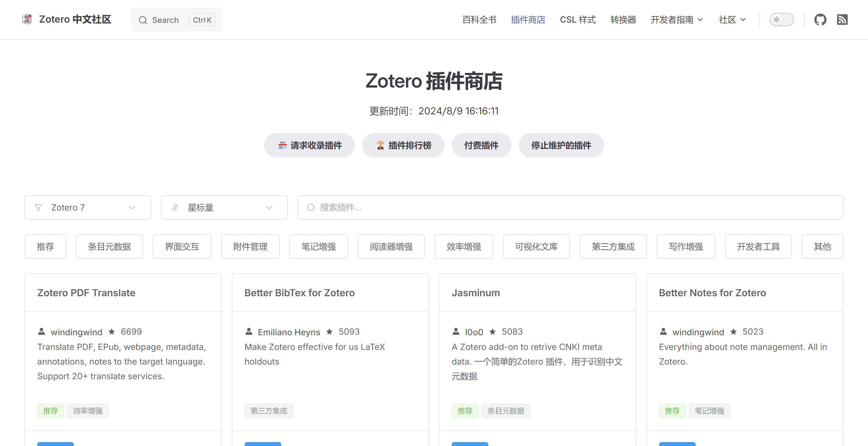Select the 写作增强 category filter
The width and height of the screenshot is (868, 446).
686,246
